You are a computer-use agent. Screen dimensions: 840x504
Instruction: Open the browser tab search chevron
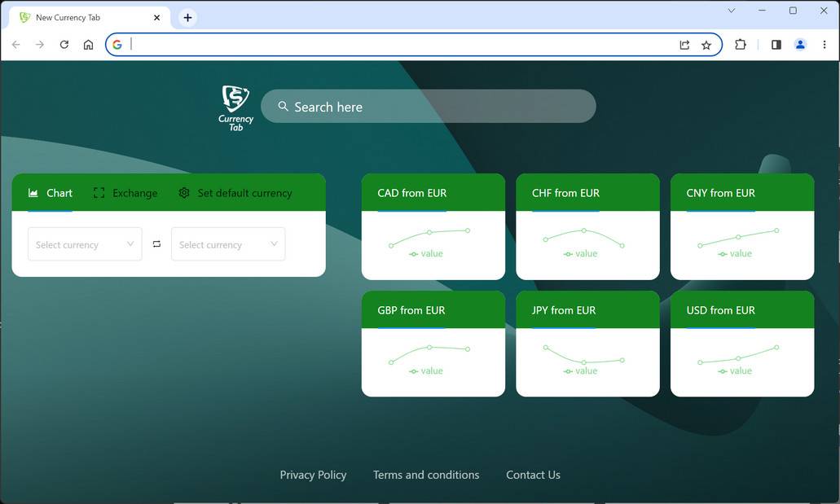(731, 11)
